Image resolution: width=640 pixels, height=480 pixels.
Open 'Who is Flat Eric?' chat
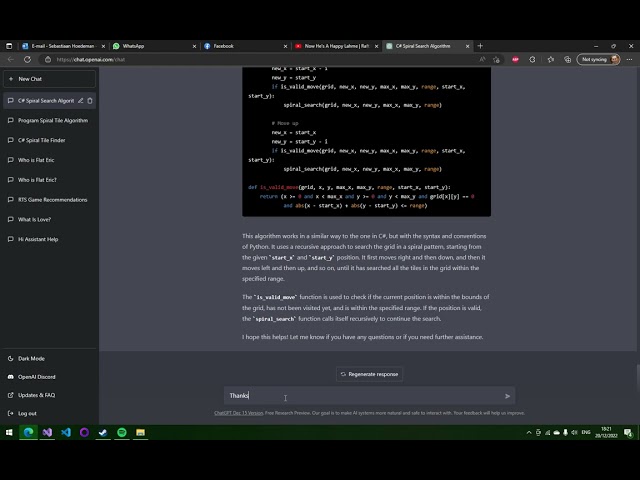point(49,180)
